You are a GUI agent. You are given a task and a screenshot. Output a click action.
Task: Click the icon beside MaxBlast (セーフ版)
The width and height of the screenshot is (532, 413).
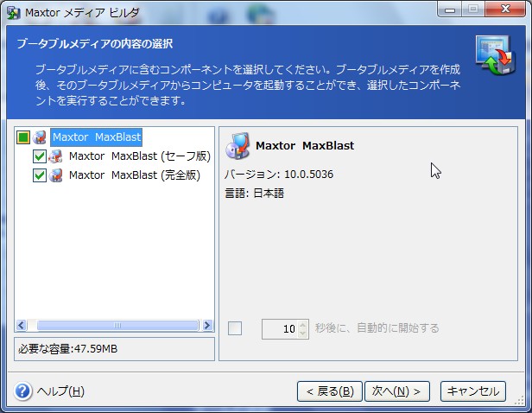tap(55, 156)
